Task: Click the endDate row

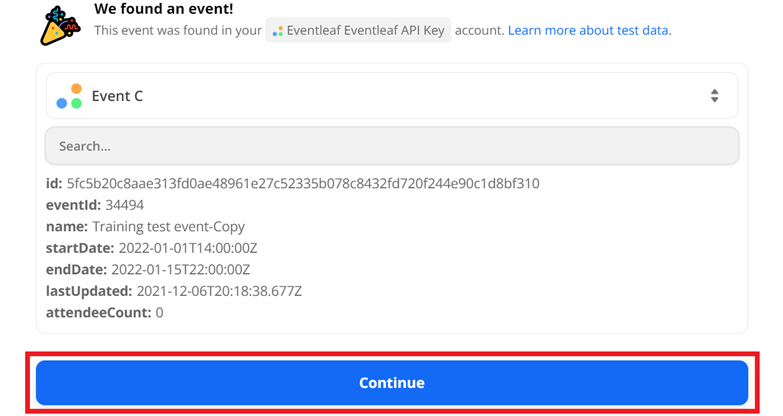Action: [x=148, y=270]
